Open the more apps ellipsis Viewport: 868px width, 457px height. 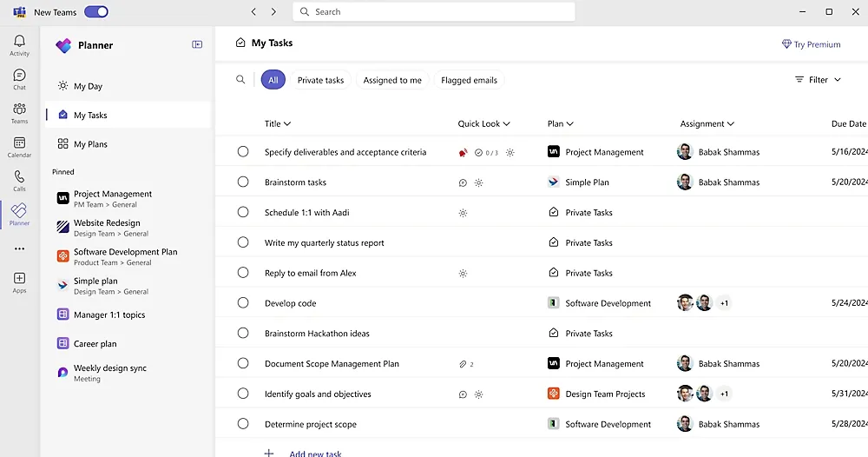[19, 248]
